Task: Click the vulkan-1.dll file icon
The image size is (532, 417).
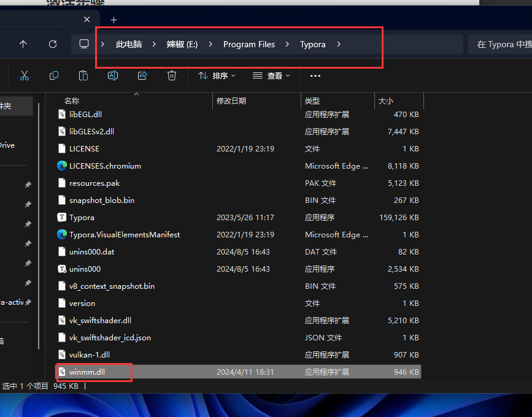Action: [x=62, y=354]
